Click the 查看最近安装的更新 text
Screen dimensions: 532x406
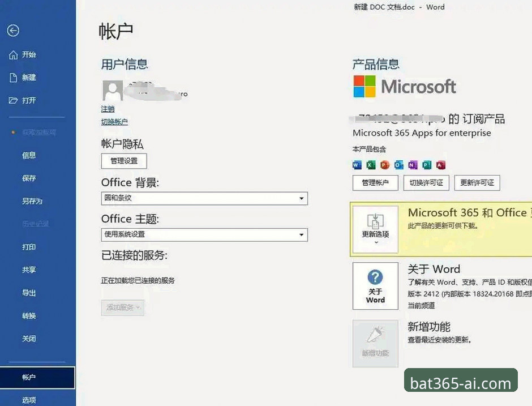(x=439, y=340)
